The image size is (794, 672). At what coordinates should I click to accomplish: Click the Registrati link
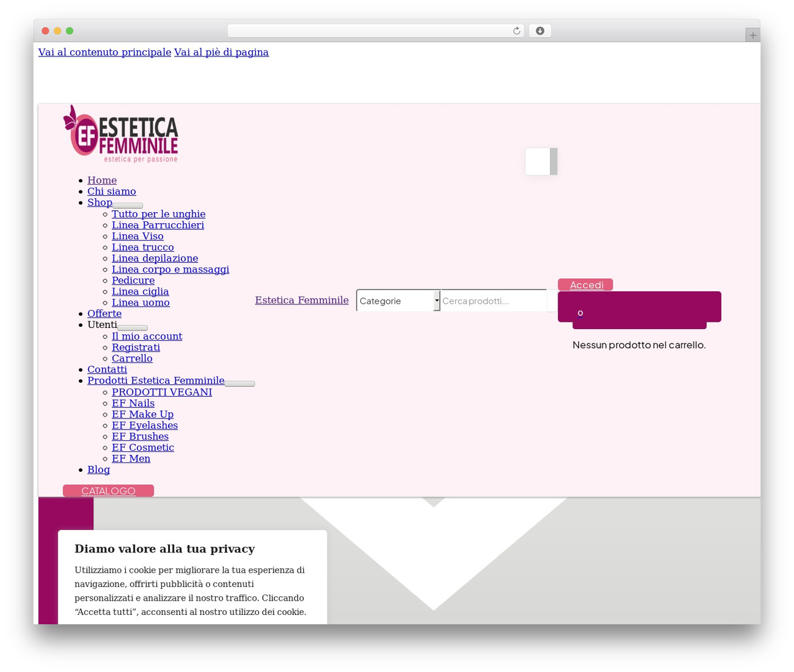(x=136, y=348)
